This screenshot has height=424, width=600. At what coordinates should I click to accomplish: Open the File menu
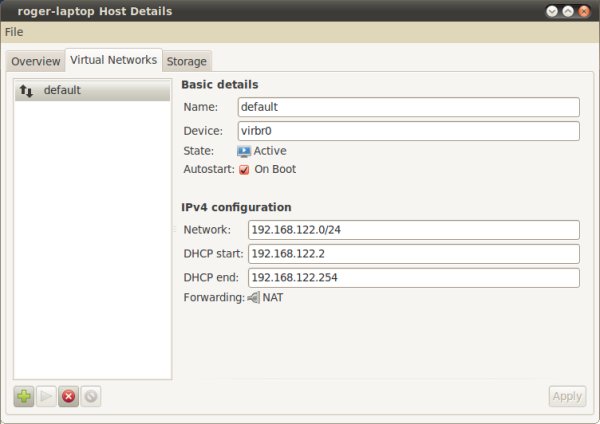pos(14,32)
